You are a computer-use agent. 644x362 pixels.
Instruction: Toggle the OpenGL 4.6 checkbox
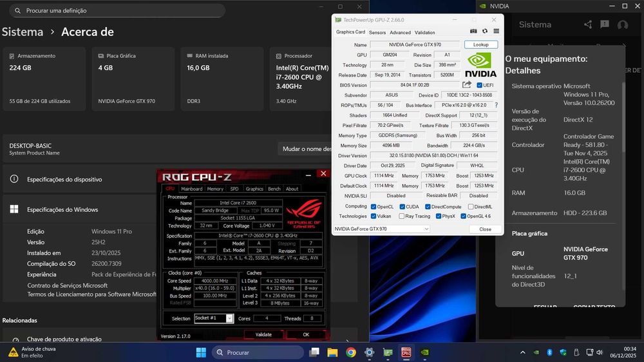463,216
